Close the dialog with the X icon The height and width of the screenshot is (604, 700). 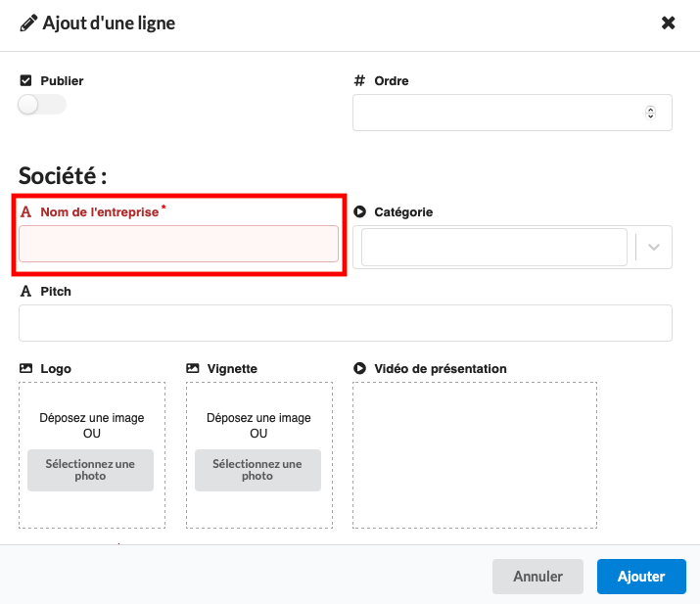pyautogui.click(x=669, y=23)
